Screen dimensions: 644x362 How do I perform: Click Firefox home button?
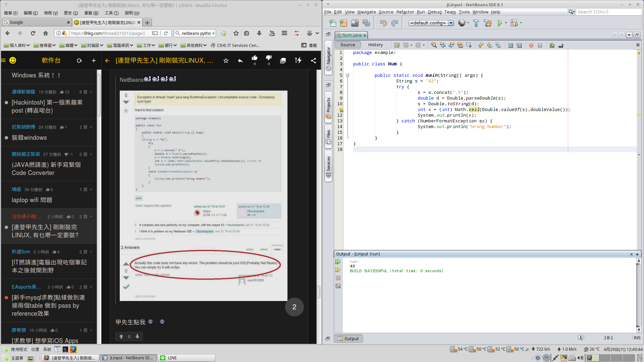[46, 33]
